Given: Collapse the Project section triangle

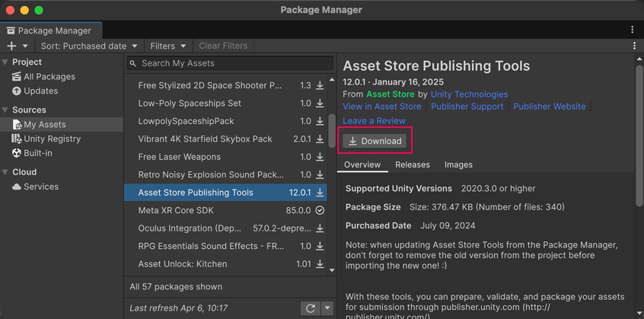Looking at the screenshot, I should (5, 62).
